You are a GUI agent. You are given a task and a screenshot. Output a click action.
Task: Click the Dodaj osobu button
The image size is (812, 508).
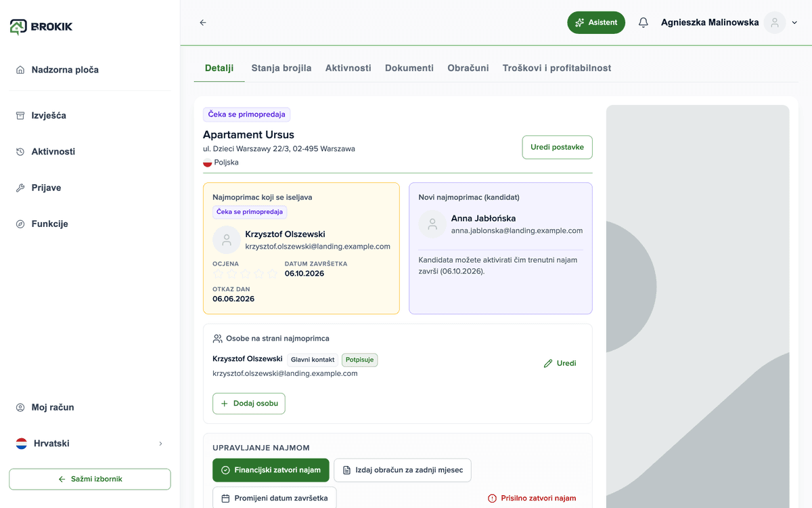pyautogui.click(x=249, y=403)
